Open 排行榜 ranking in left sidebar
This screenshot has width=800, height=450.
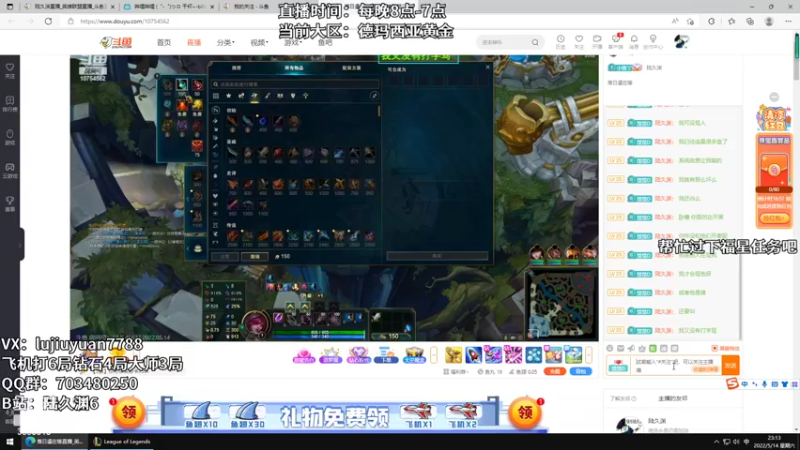[x=10, y=104]
